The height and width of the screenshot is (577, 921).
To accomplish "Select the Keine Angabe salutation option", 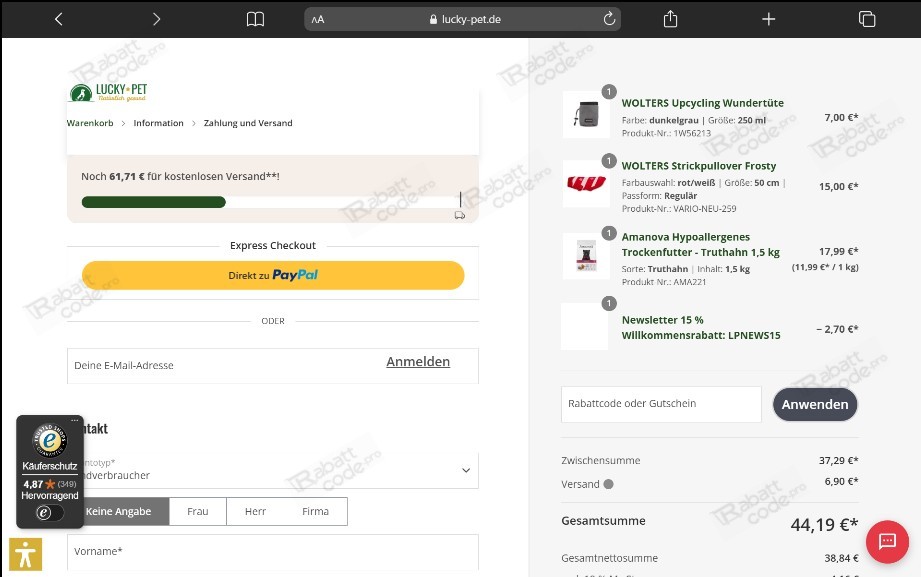I will [119, 511].
